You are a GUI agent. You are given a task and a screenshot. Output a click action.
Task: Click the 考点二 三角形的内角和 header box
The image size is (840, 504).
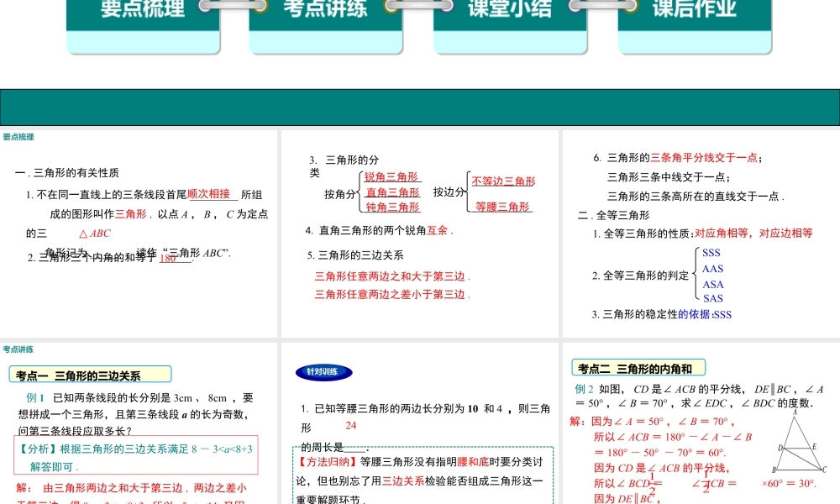pyautogui.click(x=639, y=367)
